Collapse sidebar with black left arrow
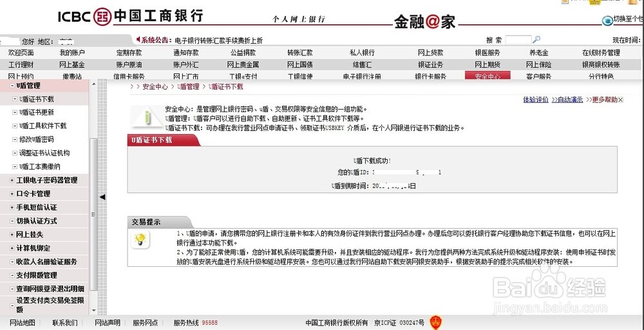 pyautogui.click(x=102, y=197)
